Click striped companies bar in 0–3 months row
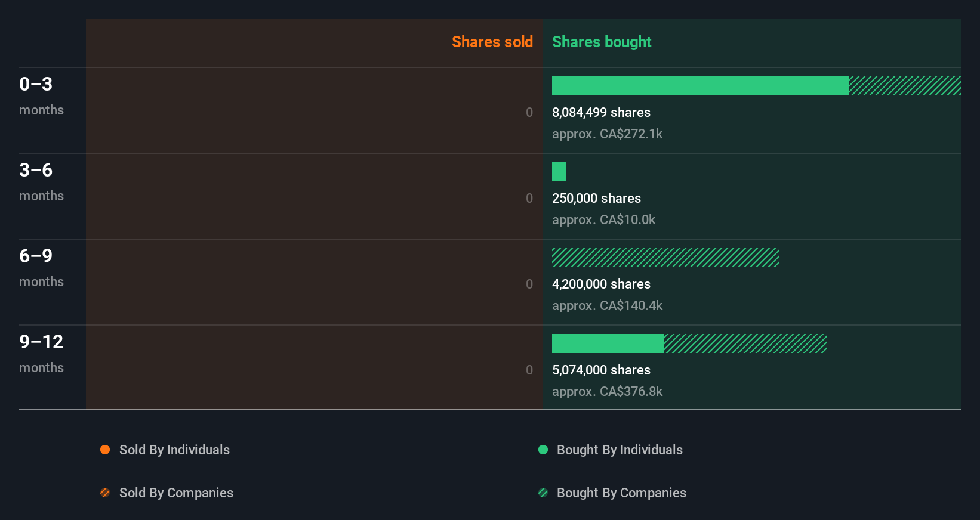 (x=905, y=86)
